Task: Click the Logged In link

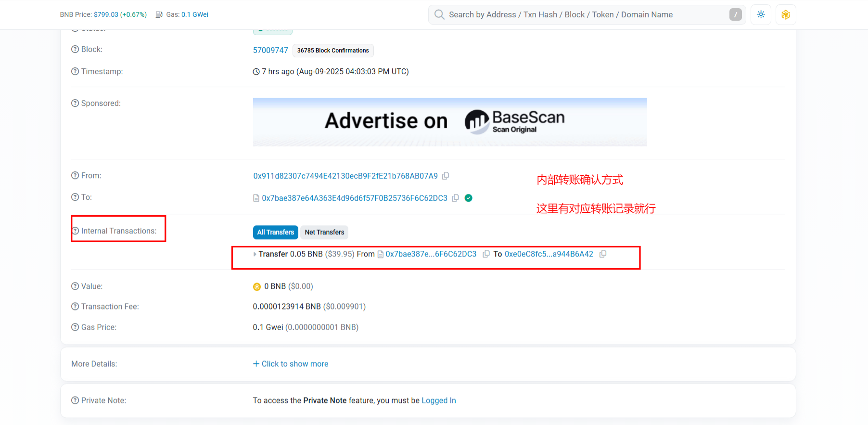Action: (438, 400)
